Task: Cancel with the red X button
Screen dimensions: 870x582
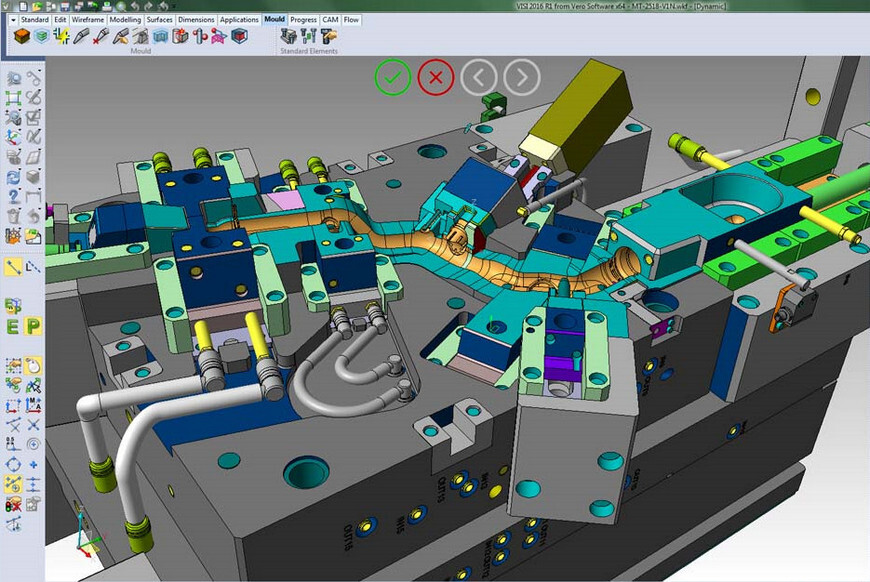Action: tap(436, 77)
